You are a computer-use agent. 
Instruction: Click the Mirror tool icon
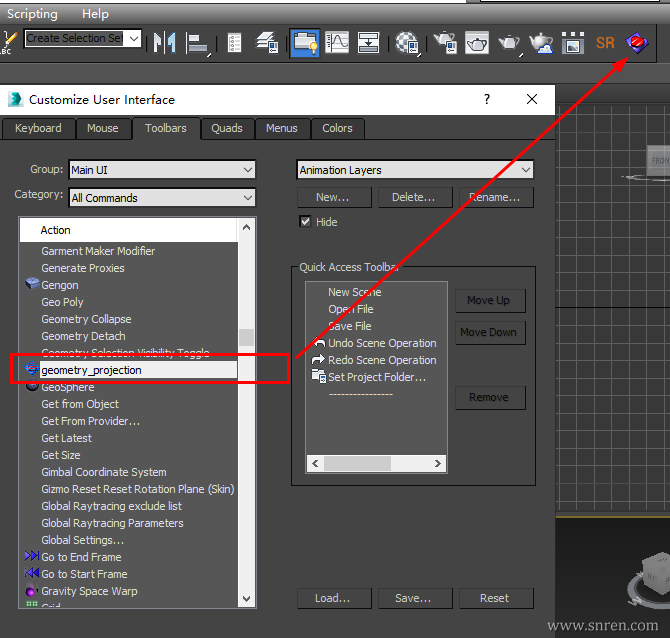pyautogui.click(x=164, y=42)
